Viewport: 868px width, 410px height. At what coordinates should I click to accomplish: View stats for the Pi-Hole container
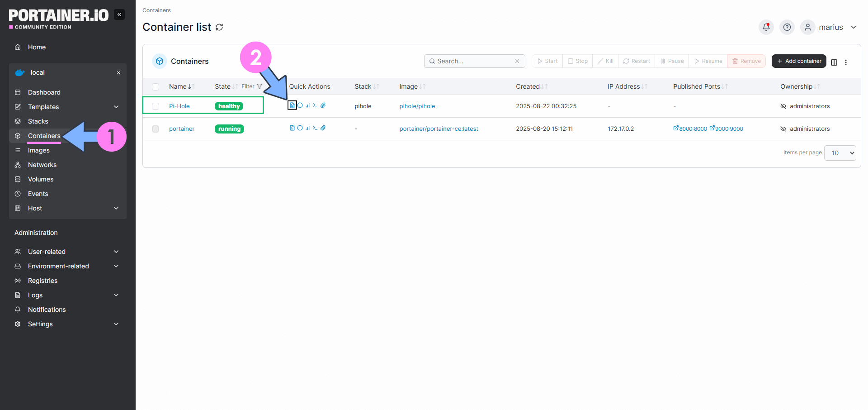tap(308, 105)
